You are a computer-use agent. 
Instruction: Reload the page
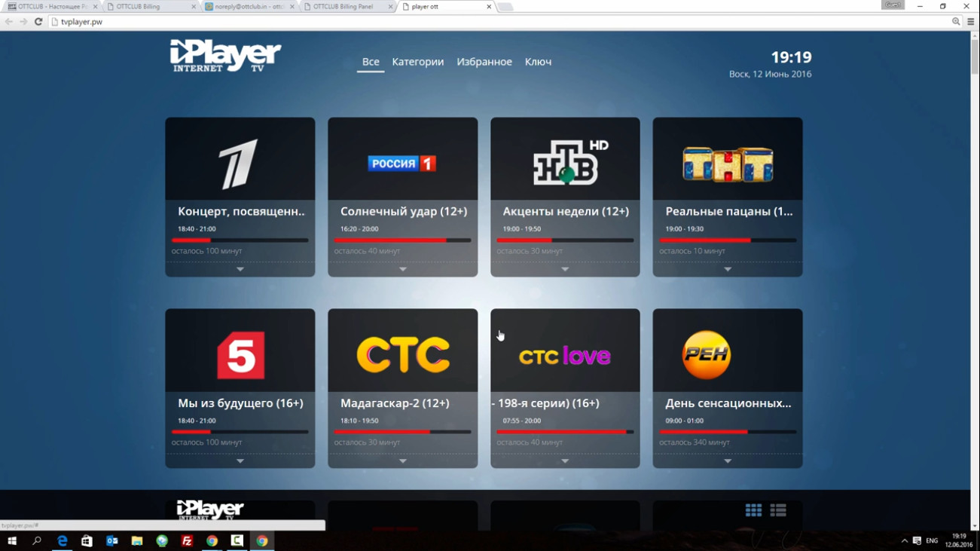[x=38, y=22]
